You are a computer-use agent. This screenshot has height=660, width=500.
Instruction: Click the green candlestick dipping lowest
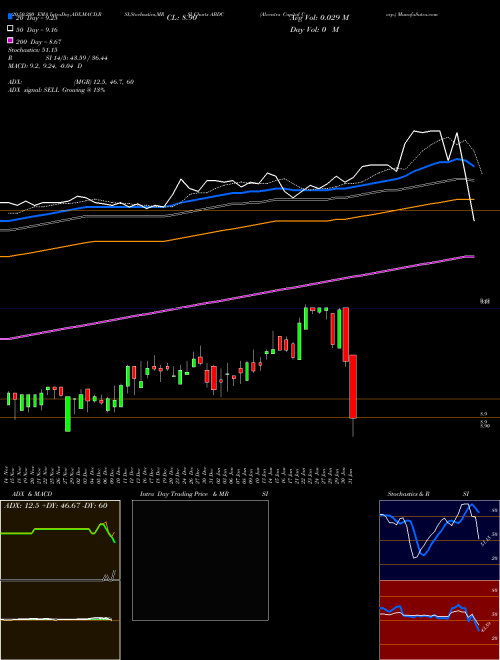pyautogui.click(x=68, y=413)
